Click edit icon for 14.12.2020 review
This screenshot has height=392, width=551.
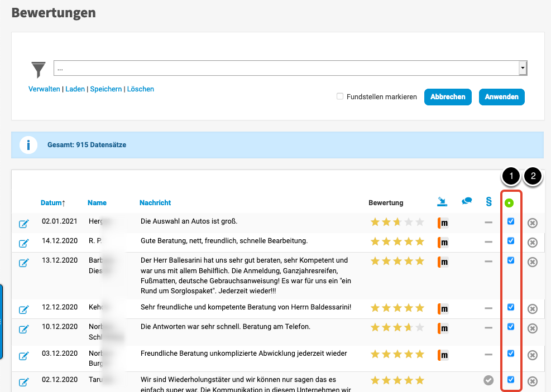coord(24,244)
